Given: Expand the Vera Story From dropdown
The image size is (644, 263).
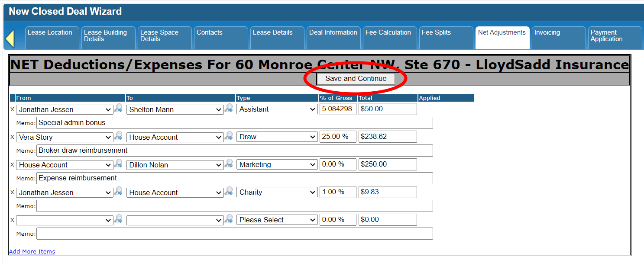Looking at the screenshot, I should click(x=65, y=137).
